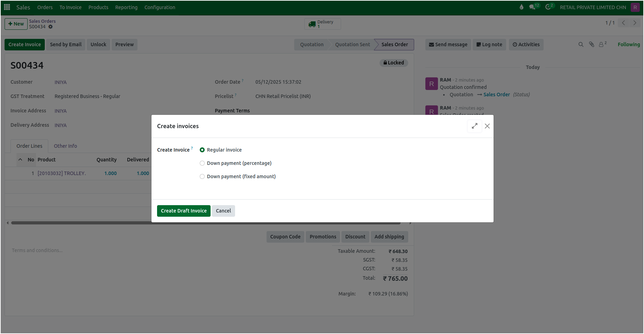Viewport: 644px width, 334px height.
Task: Open the Delivery smart button
Action: pos(322,24)
